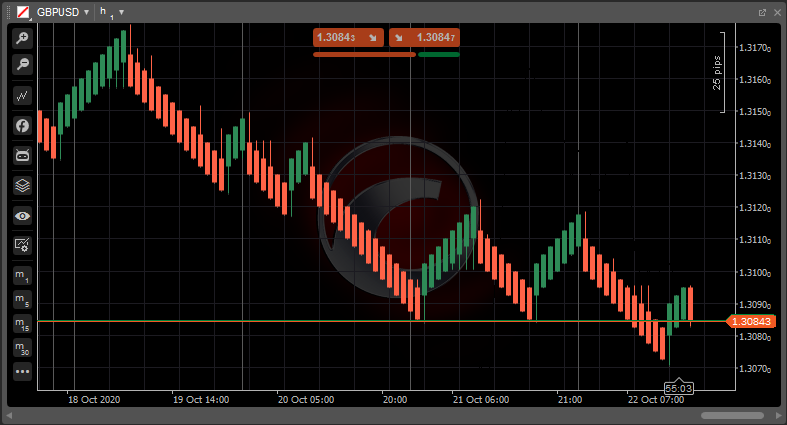Viewport: 787px width, 425px height.
Task: Open the layers stack icon
Action: coord(22,185)
